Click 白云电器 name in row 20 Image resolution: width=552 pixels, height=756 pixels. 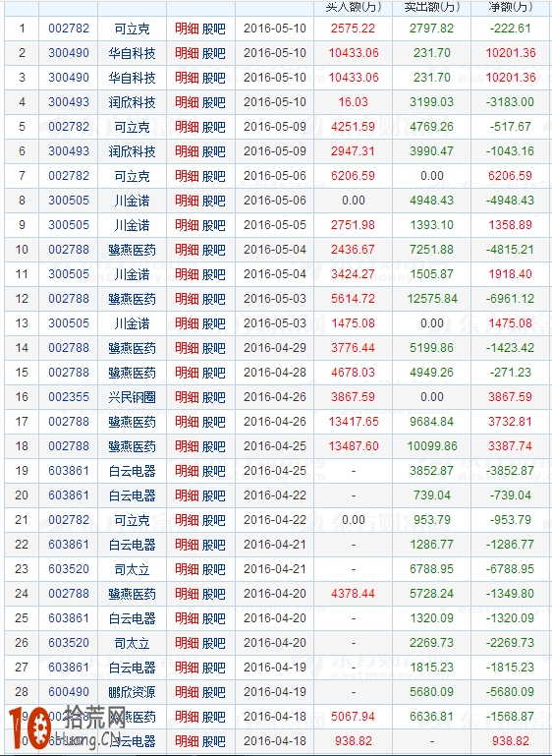[132, 495]
